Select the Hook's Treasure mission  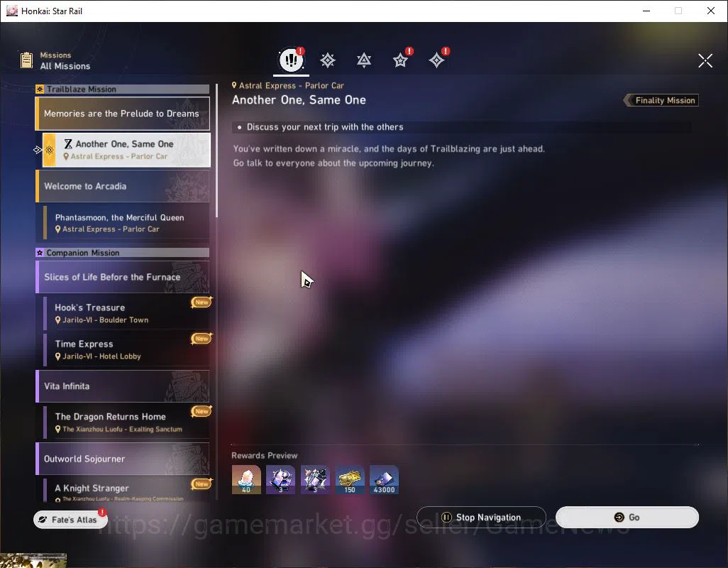pos(126,313)
